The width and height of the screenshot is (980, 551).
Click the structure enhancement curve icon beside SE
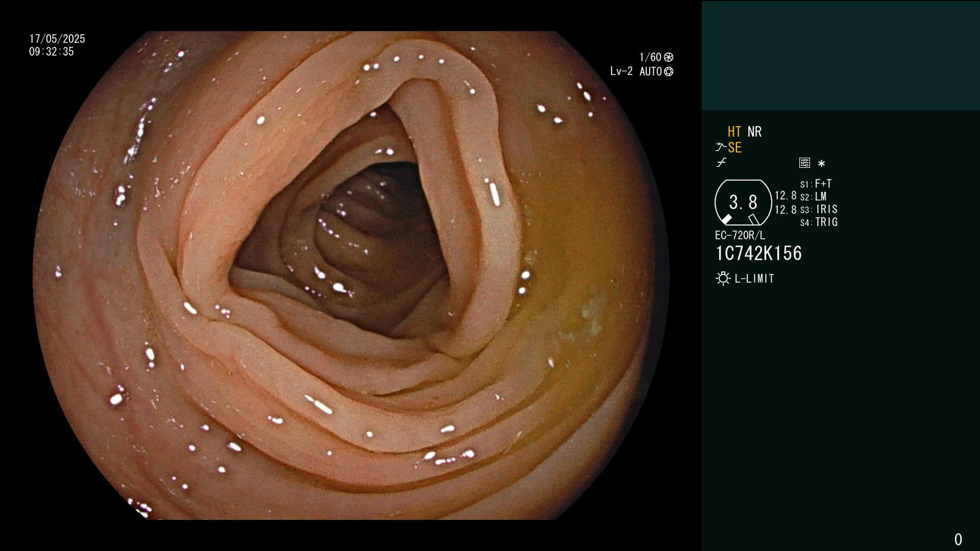tap(720, 147)
